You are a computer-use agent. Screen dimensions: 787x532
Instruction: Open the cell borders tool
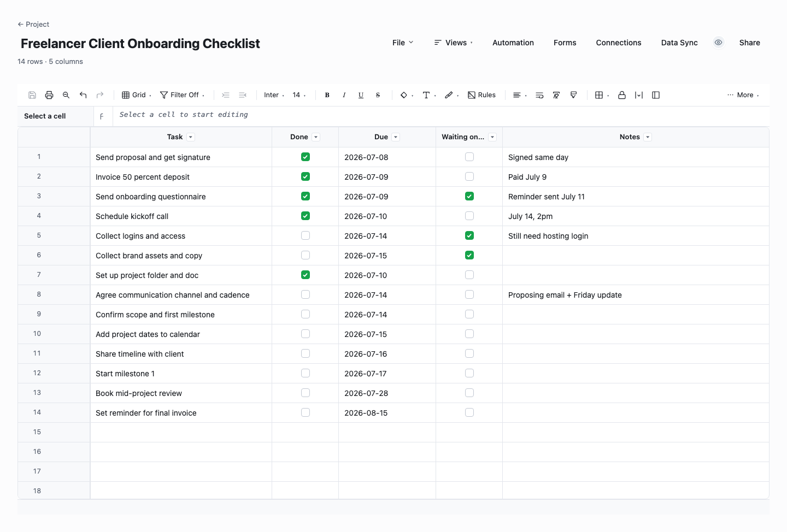(602, 95)
